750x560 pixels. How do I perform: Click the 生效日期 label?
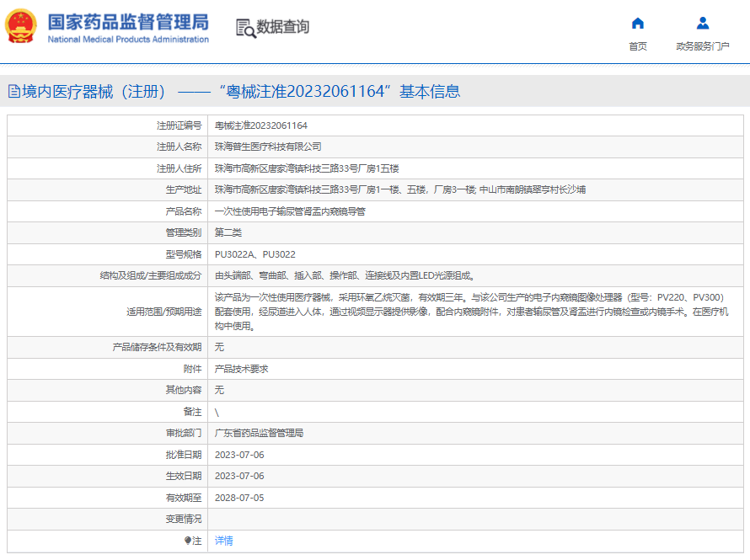184,476
